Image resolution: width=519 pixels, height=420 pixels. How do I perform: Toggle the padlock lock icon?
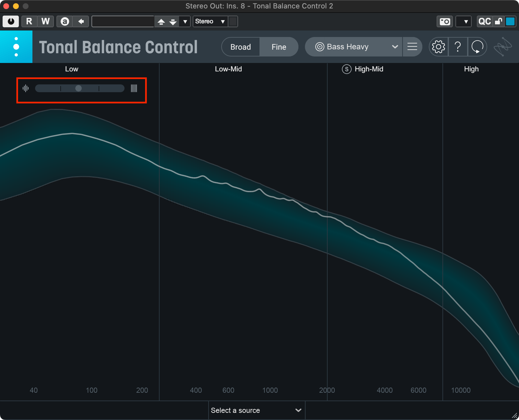tap(499, 21)
